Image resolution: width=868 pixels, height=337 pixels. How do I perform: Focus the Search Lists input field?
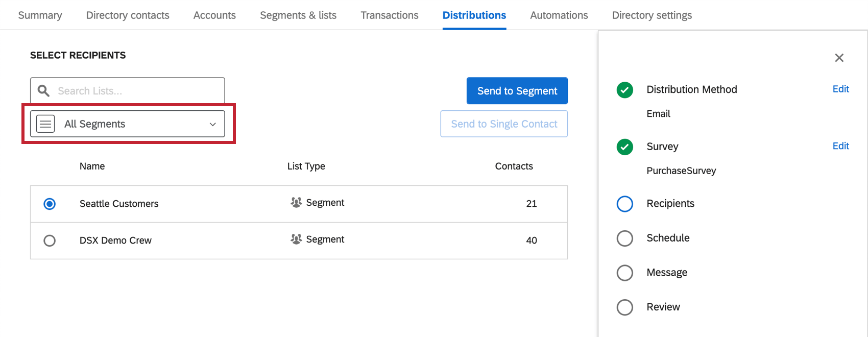[x=138, y=91]
